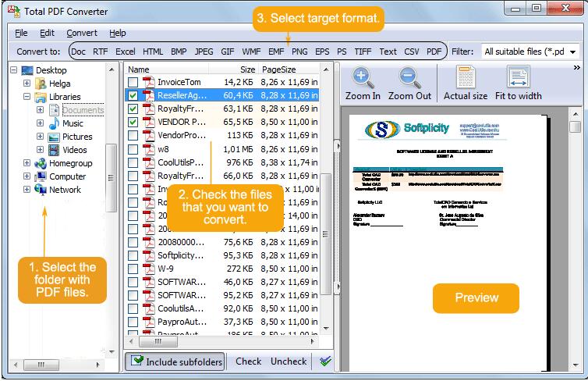Viewport: 588px width, 381px height.
Task: Open the File menu
Action: (21, 33)
